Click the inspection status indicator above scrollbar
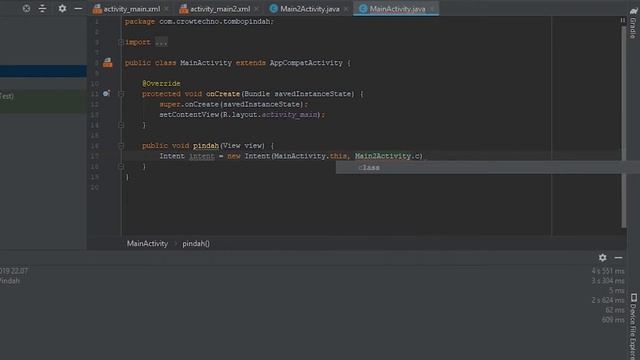 (623, 20)
